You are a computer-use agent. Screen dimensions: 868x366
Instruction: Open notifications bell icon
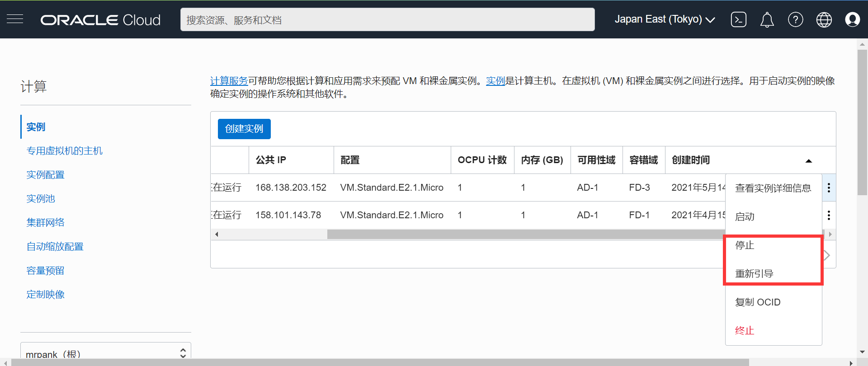767,19
